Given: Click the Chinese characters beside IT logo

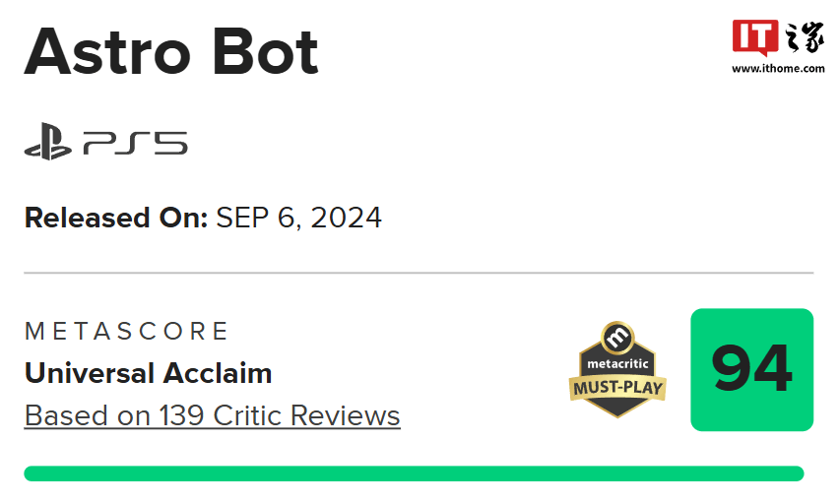Looking at the screenshot, I should coord(804,36).
